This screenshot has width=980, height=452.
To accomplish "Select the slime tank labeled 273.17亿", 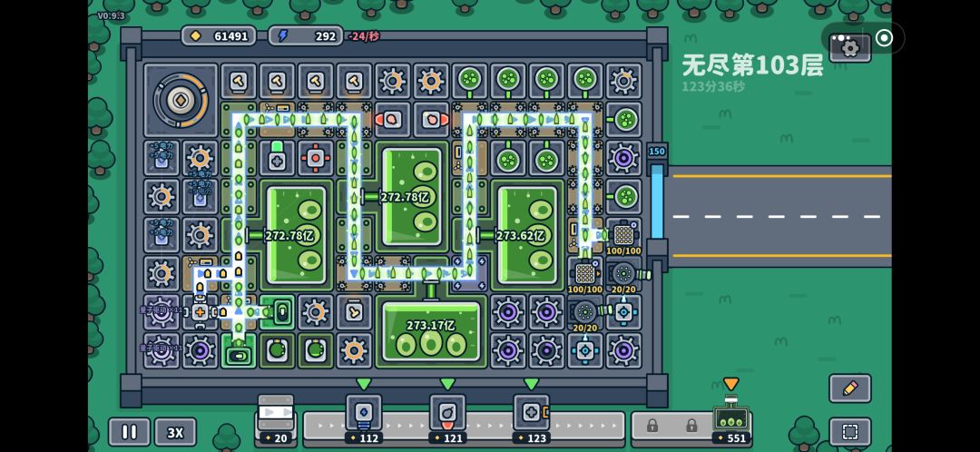I will (x=431, y=332).
